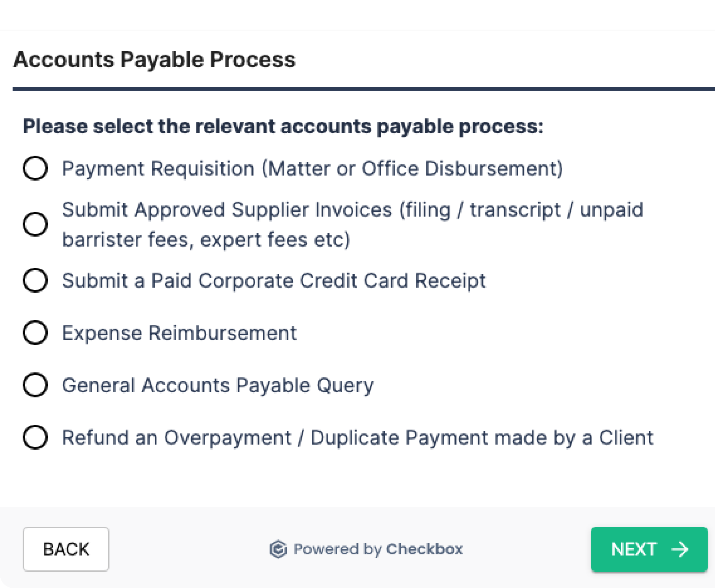Click the Accounts Payable Process heading

(154, 60)
